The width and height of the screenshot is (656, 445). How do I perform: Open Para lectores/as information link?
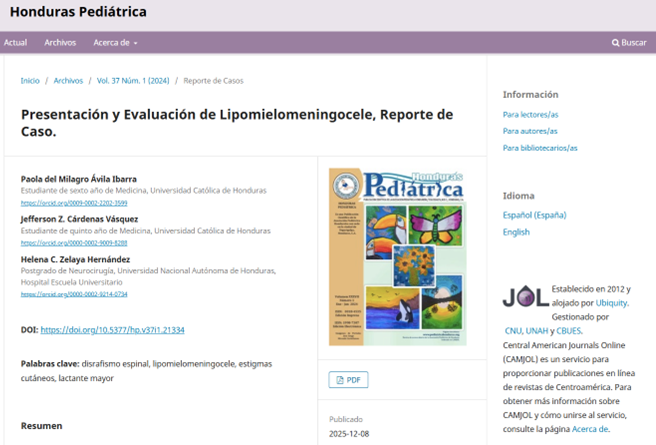531,115
